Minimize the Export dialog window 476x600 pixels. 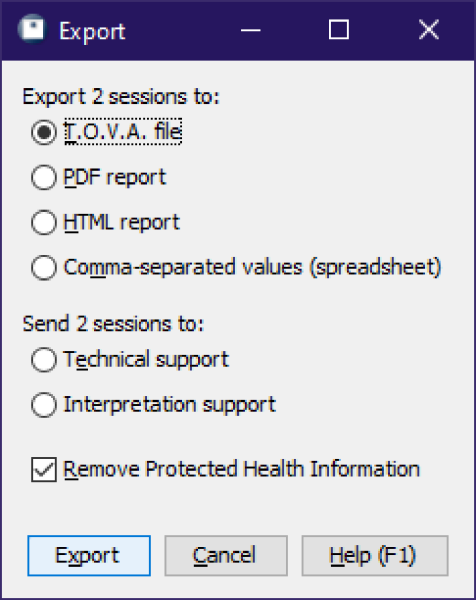[x=251, y=30]
